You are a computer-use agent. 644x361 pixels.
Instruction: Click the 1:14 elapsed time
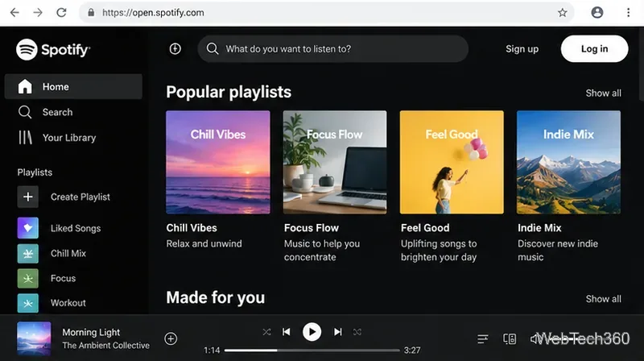coord(212,351)
